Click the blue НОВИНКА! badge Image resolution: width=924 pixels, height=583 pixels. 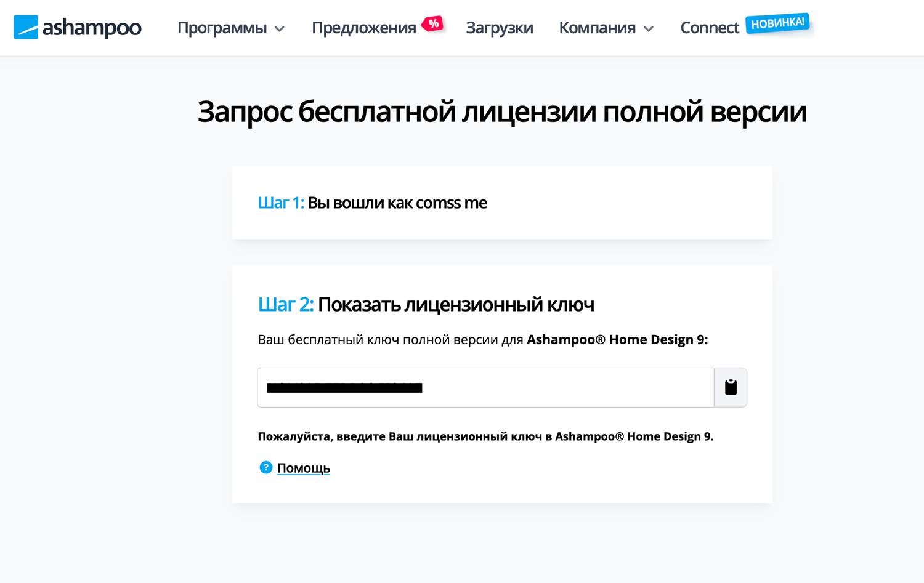pyautogui.click(x=777, y=23)
